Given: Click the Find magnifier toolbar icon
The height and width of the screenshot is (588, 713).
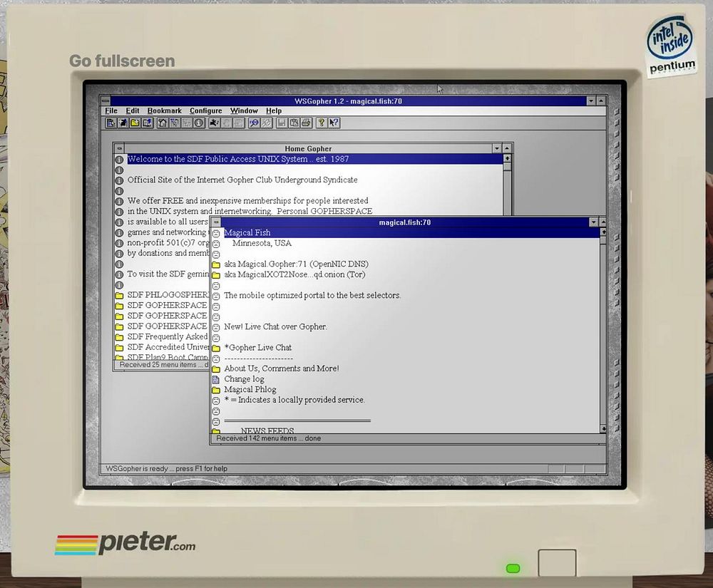Looking at the screenshot, I should point(254,123).
